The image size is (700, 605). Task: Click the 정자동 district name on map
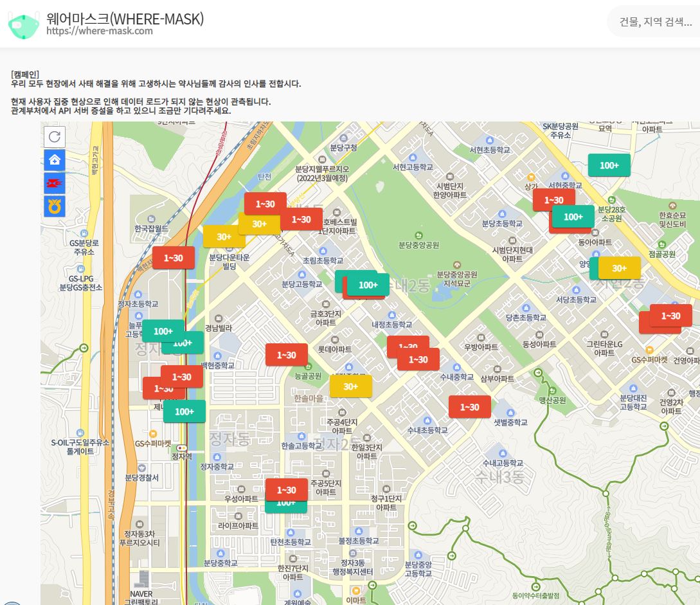coord(229,438)
